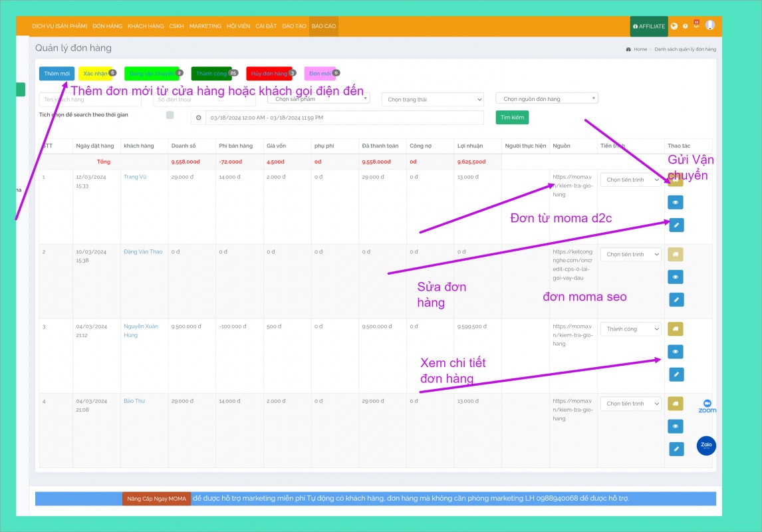
Task: Click the edit pencil icon for Bảo Thư's order
Action: point(676,450)
